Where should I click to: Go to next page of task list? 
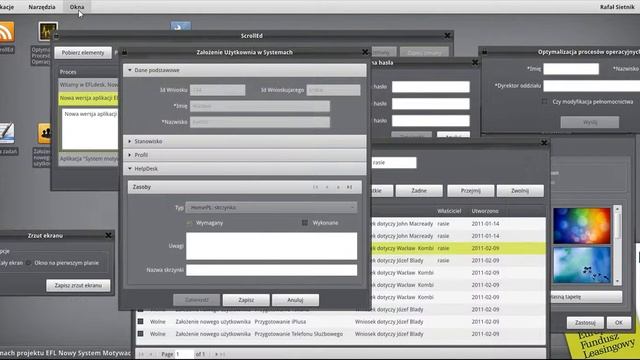[216, 354]
